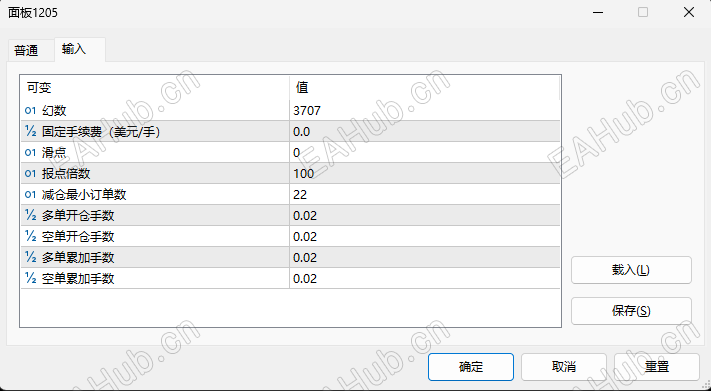711x391 pixels.
Task: Select the 滑点 parameter name
Action: [x=54, y=152]
